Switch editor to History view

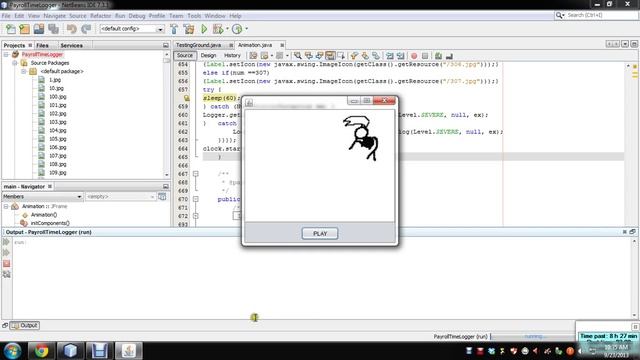(x=232, y=56)
